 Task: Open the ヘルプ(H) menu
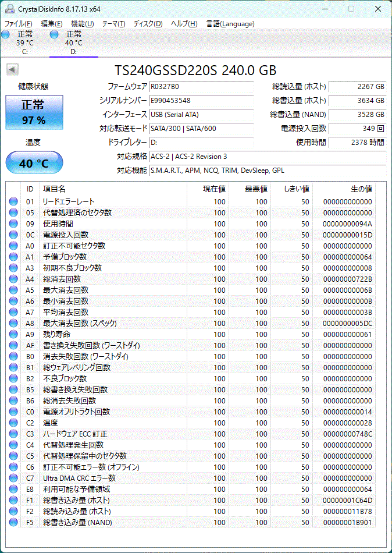(184, 24)
